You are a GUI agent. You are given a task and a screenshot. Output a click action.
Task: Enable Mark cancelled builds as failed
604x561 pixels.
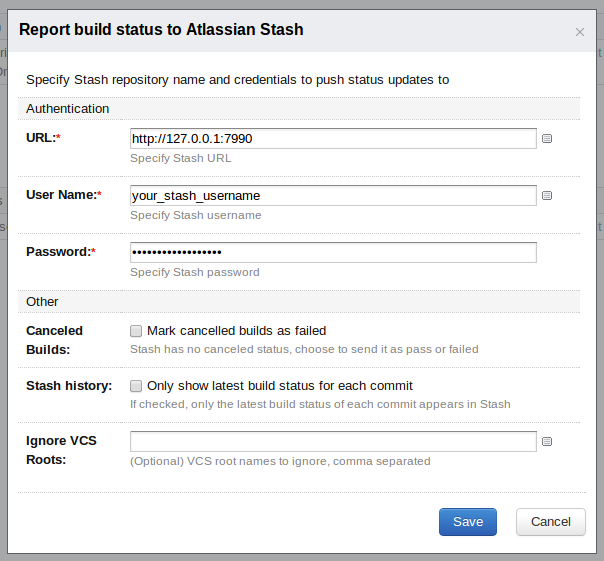coord(136,331)
